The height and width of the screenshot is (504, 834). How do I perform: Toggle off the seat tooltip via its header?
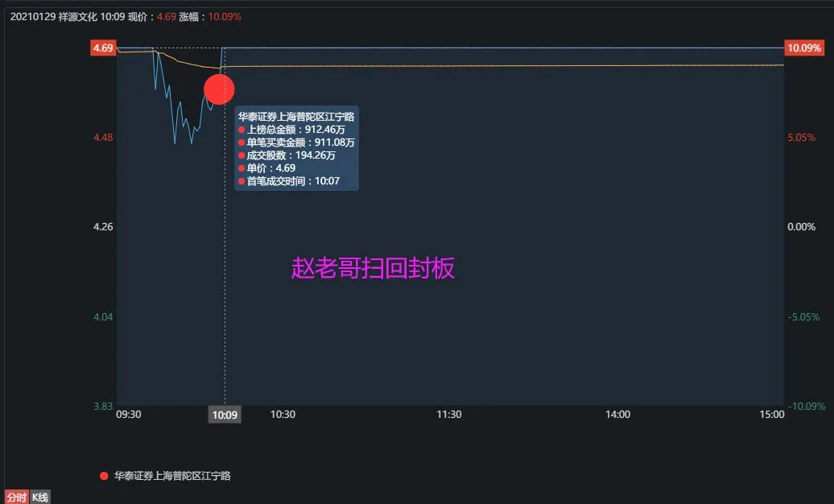[295, 115]
